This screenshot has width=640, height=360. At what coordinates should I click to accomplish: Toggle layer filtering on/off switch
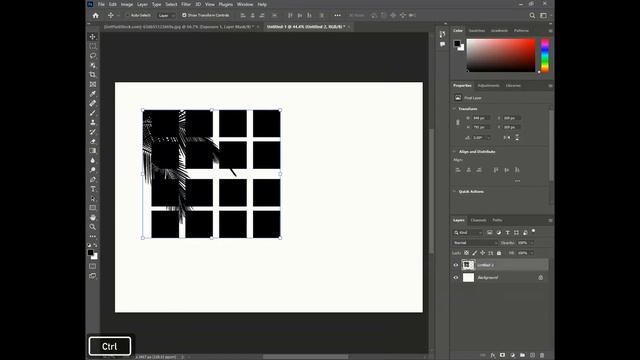tap(533, 231)
